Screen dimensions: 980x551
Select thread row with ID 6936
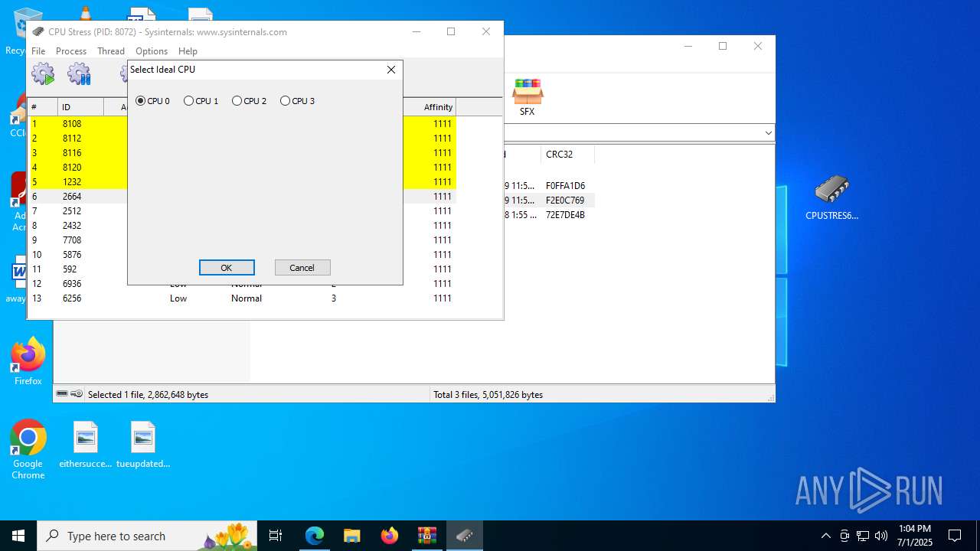[x=242, y=284]
